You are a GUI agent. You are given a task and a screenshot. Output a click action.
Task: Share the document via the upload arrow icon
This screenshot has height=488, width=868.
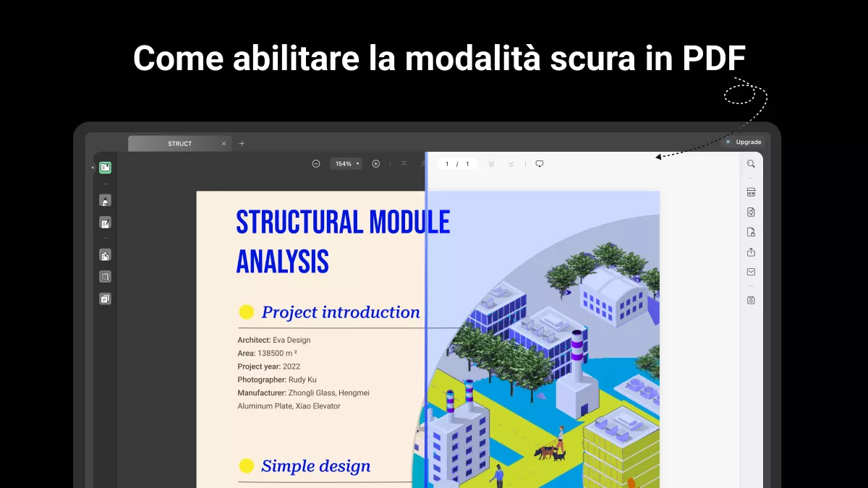coord(750,252)
